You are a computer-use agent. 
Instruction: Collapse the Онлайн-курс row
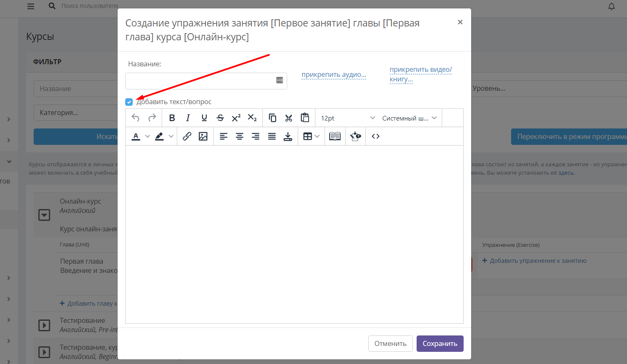[x=44, y=215]
